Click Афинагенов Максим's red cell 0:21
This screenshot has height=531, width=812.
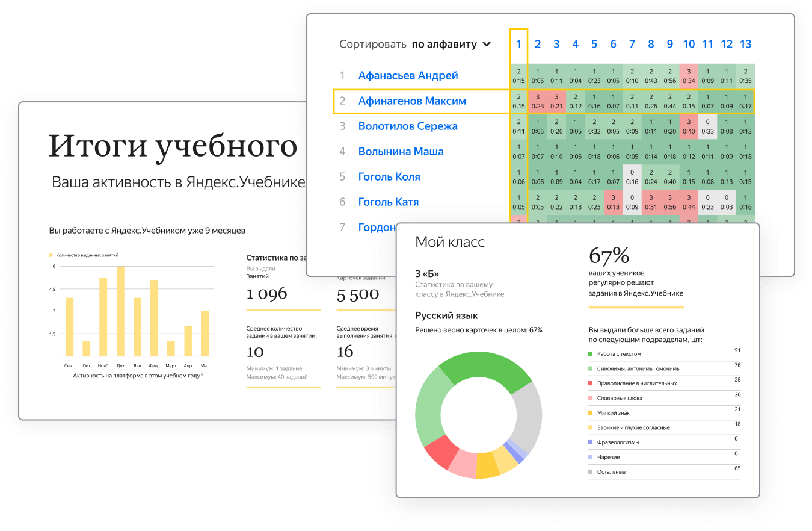click(x=556, y=101)
